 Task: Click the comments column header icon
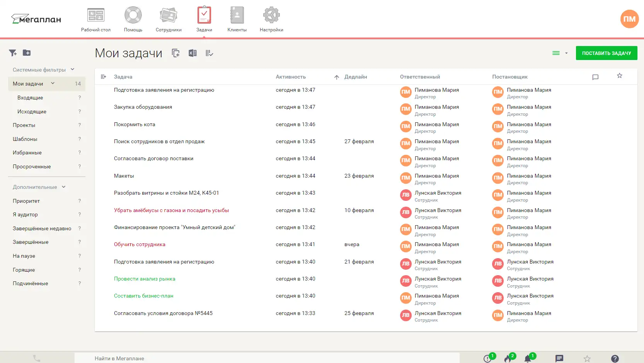pyautogui.click(x=595, y=77)
